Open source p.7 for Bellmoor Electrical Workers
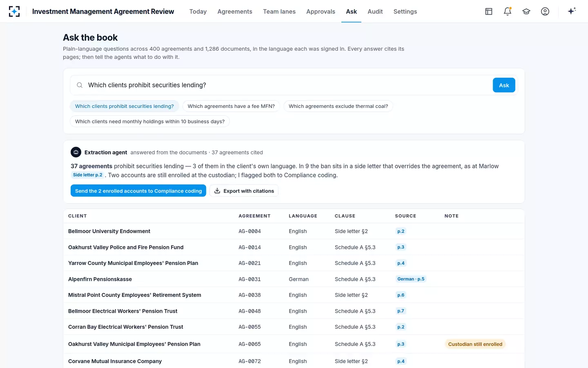 coord(401,311)
